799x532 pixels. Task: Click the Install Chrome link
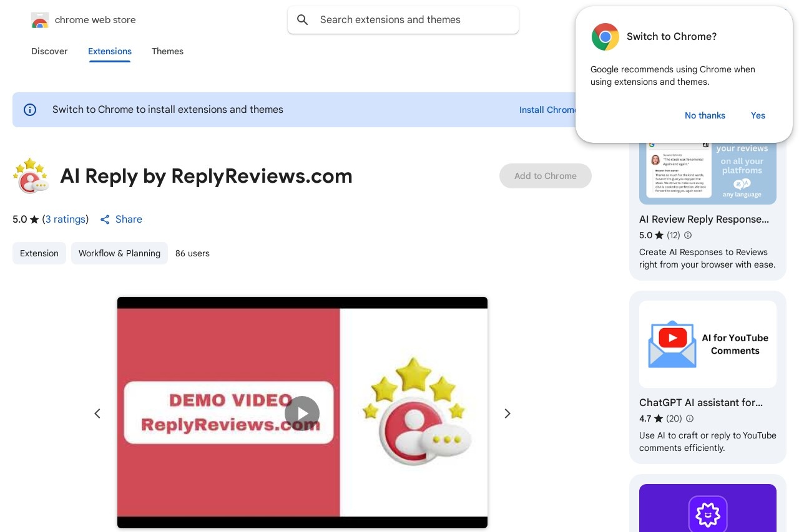point(548,110)
